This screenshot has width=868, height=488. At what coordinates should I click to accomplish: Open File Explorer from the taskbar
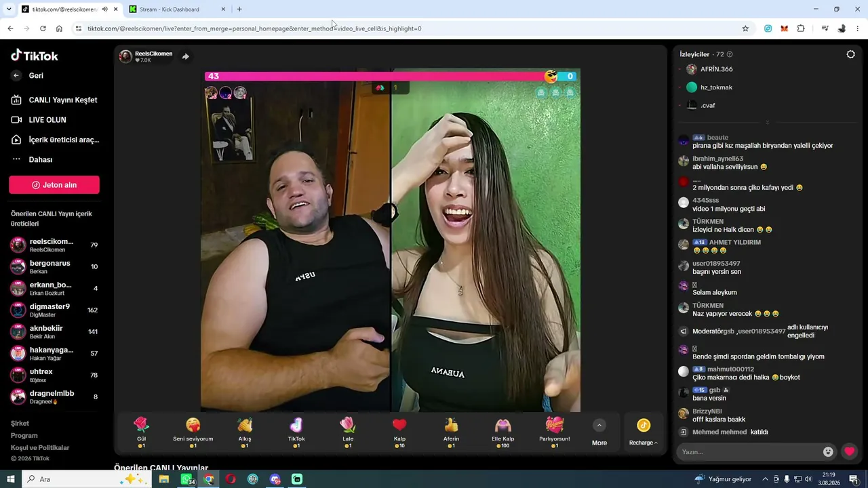164,479
